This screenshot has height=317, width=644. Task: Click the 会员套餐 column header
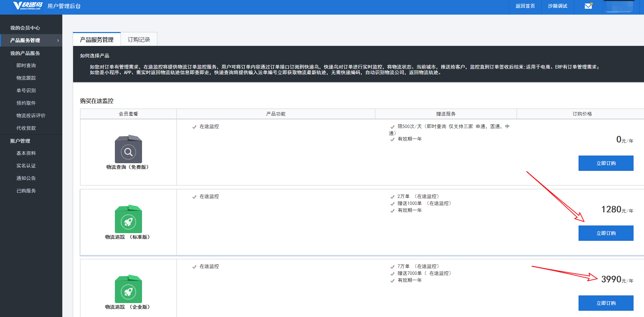click(x=128, y=114)
